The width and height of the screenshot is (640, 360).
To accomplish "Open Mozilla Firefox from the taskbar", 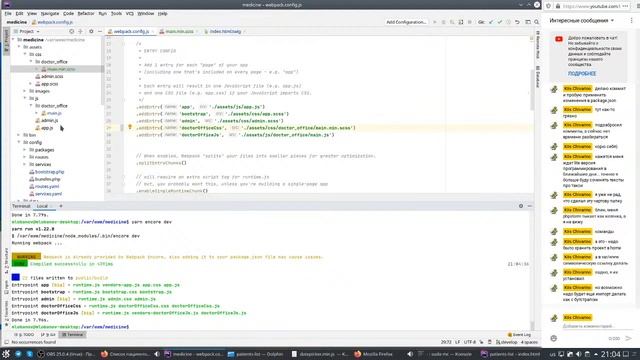I will pos(373,354).
